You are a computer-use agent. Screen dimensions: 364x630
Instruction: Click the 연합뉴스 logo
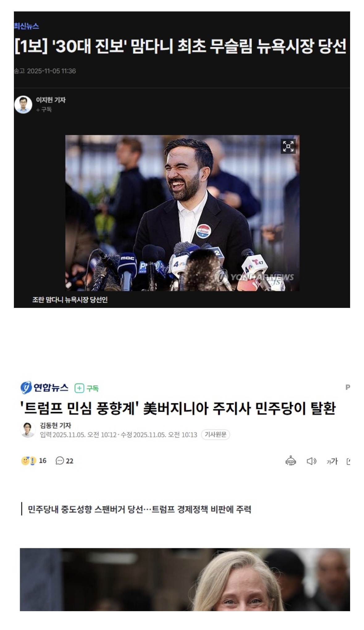44,388
